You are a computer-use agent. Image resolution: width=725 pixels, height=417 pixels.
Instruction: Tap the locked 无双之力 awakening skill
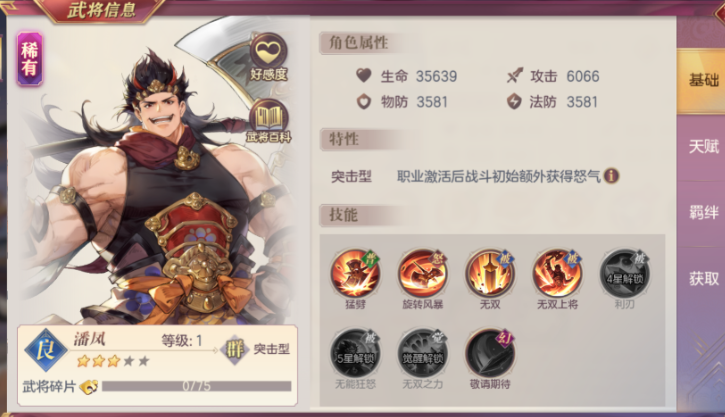click(x=423, y=353)
